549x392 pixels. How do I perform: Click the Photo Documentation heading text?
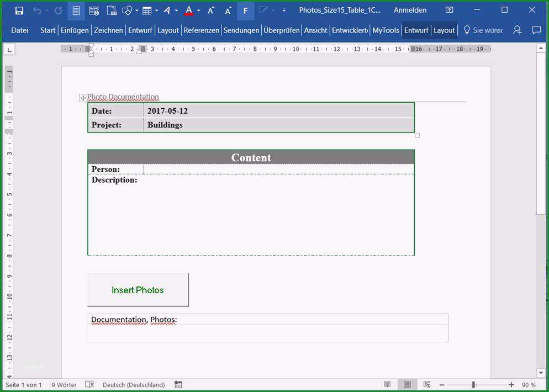coord(123,97)
